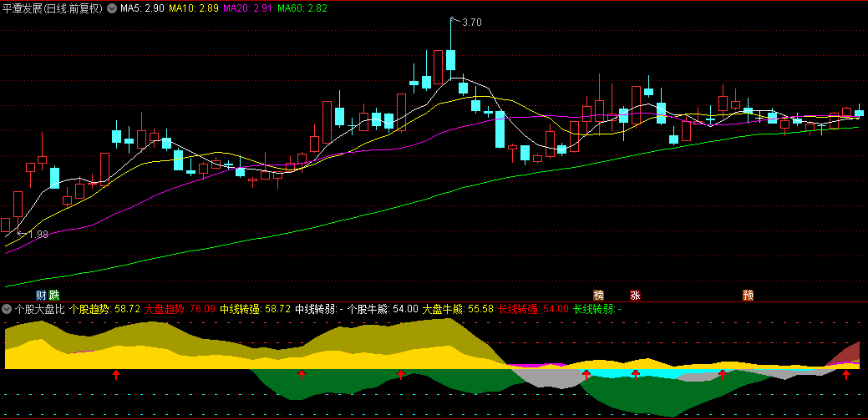Open the dropdown arrow beside 平潭发展 title

pos(112,8)
